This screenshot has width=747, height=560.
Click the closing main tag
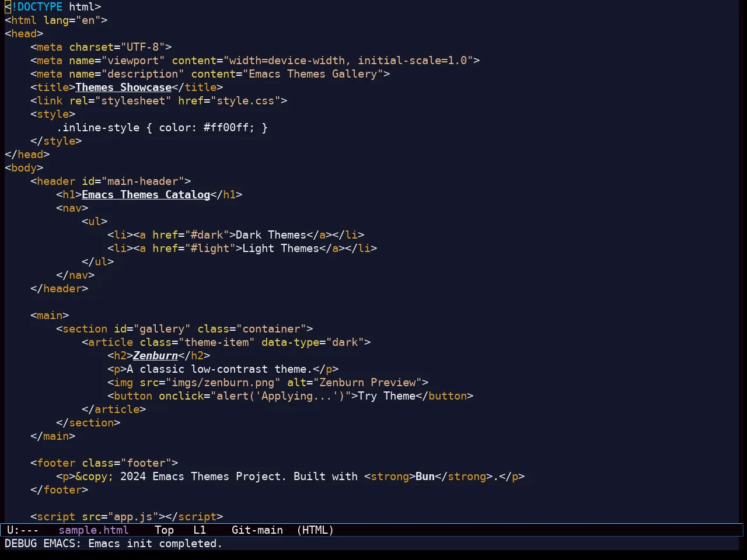[x=53, y=436]
